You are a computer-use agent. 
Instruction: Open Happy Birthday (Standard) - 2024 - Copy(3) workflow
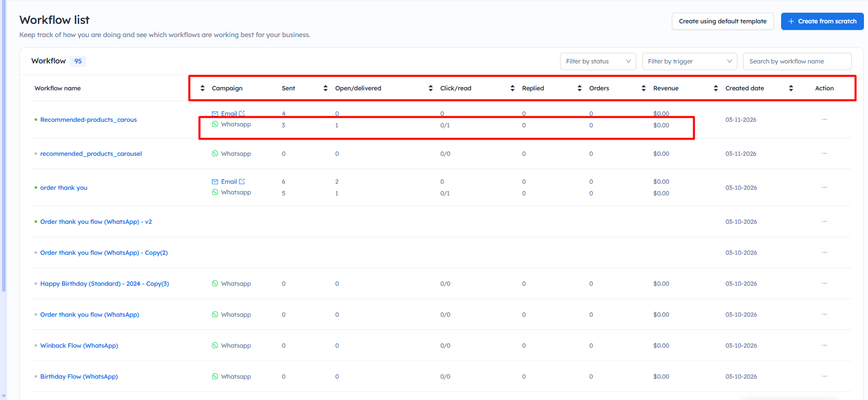104,284
